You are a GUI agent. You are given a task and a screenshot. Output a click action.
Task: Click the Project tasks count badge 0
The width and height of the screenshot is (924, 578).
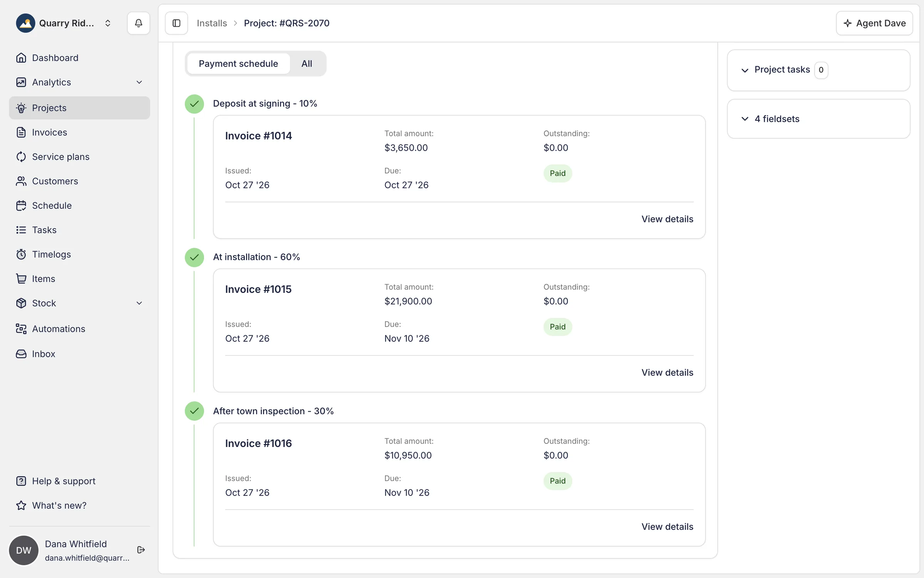coord(821,70)
